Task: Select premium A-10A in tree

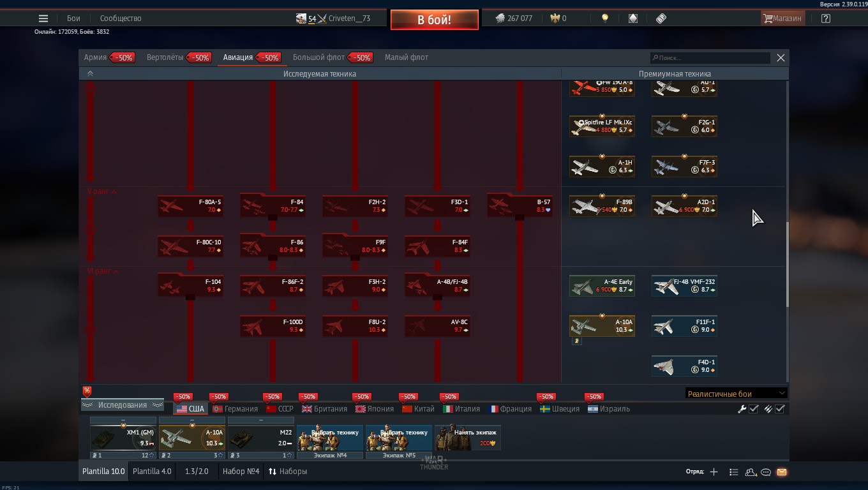Action: pos(602,326)
